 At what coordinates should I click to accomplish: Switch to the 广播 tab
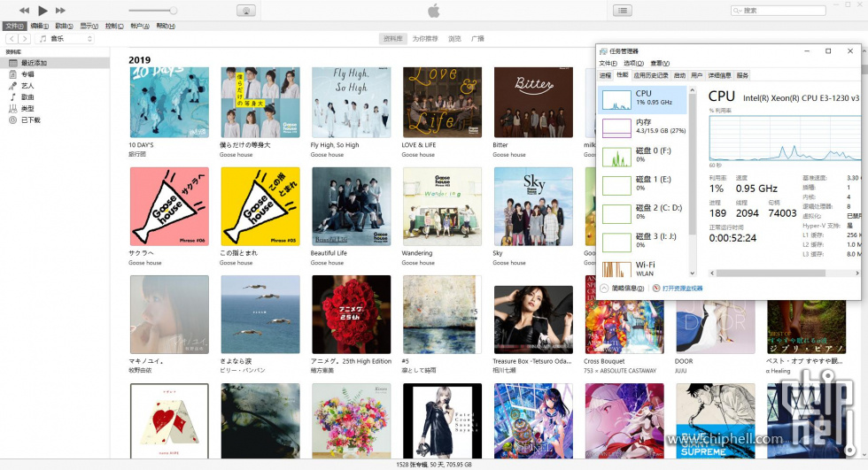pyautogui.click(x=477, y=39)
